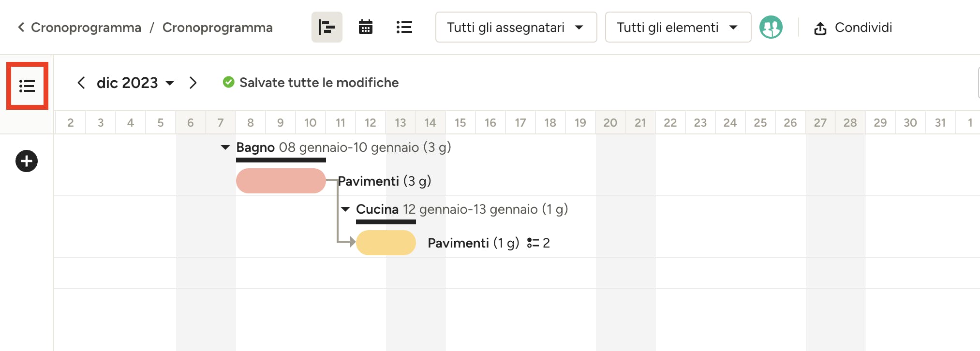The image size is (980, 351).
Task: Switch to Gantt timeline view icon
Action: tap(327, 28)
